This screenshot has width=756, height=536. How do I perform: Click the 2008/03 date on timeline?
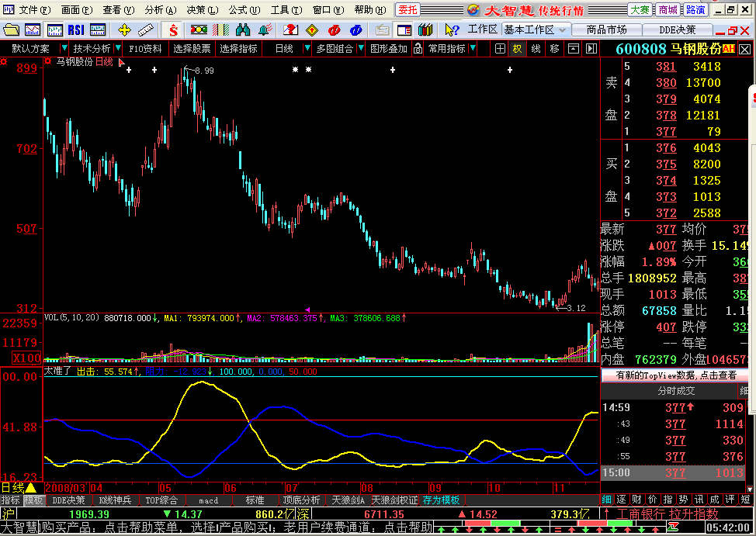tap(65, 488)
